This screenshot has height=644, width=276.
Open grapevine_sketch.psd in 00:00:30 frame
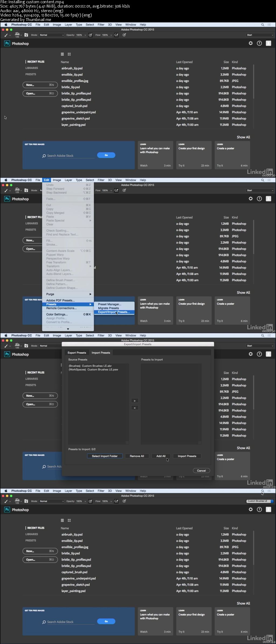pos(75,118)
